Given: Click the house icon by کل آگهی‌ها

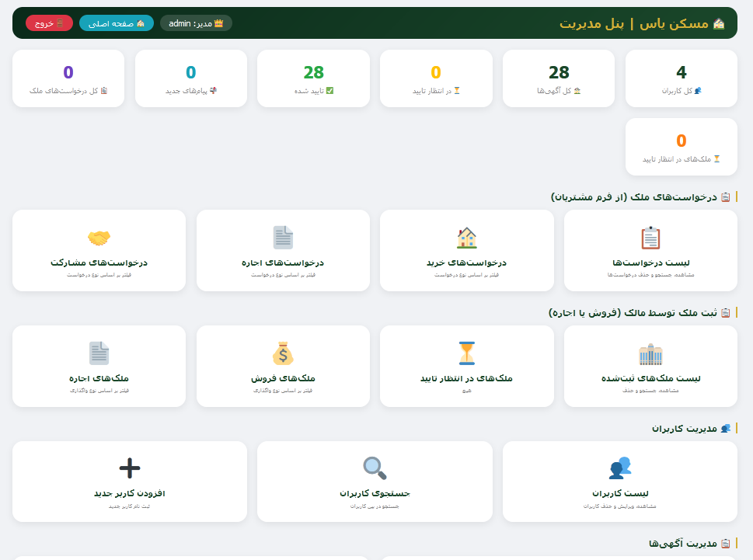Looking at the screenshot, I should [x=577, y=90].
